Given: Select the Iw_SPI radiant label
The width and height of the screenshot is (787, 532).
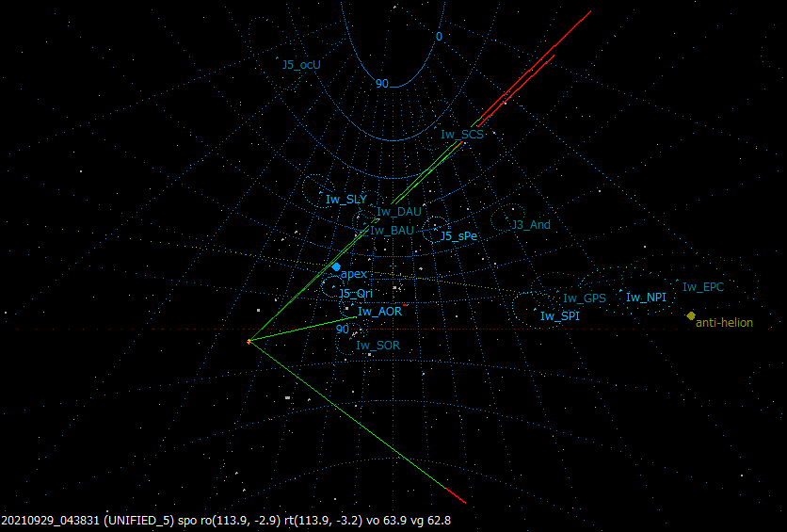Looking at the screenshot, I should tap(559, 316).
